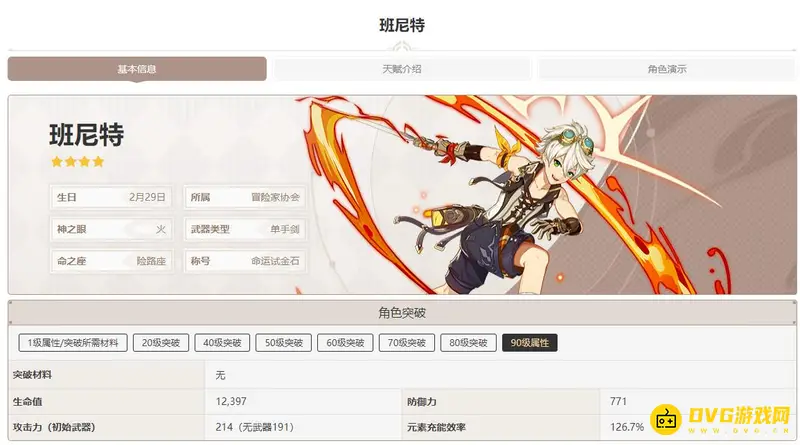This screenshot has height=445, width=800.
Task: Click the DVG game controller logo icon
Action: [x=666, y=419]
